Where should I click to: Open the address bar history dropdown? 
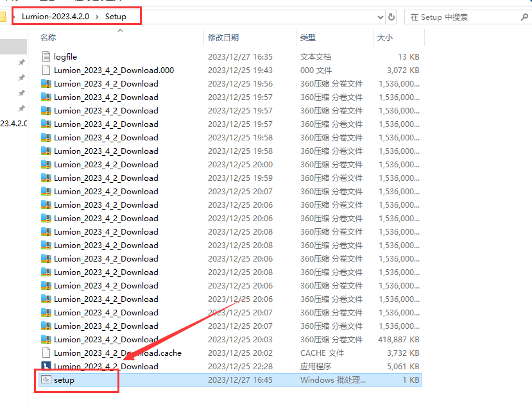(x=381, y=17)
